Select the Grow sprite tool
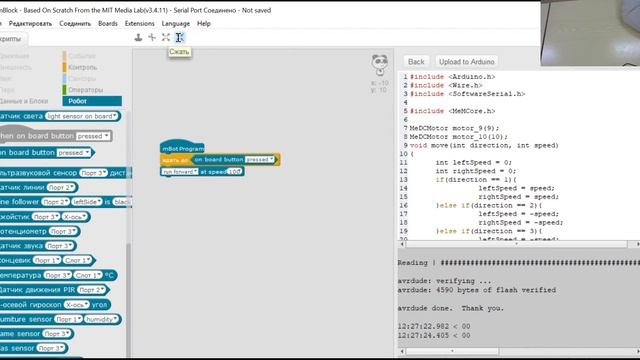640x360 pixels. point(166,38)
